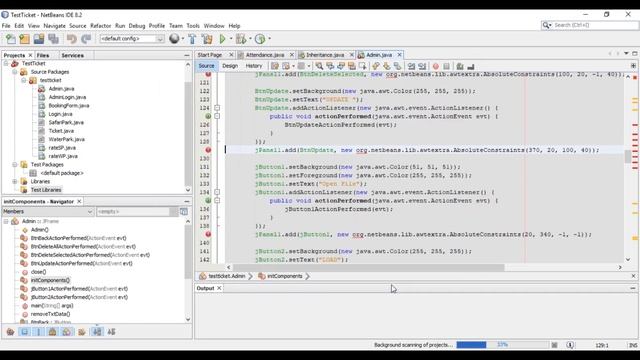Click the New File toolbar icon

pyautogui.click(x=11, y=39)
